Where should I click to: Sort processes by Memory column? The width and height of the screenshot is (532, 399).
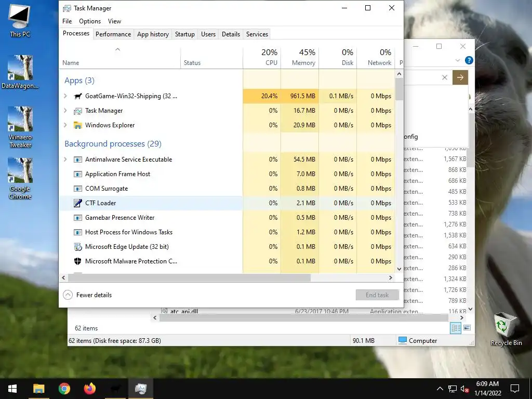click(300, 57)
